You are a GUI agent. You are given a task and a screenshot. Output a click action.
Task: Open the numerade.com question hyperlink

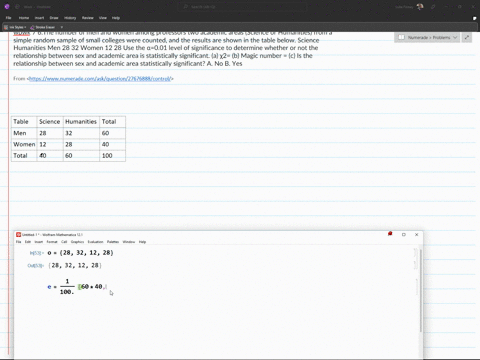pyautogui.click(x=100, y=79)
